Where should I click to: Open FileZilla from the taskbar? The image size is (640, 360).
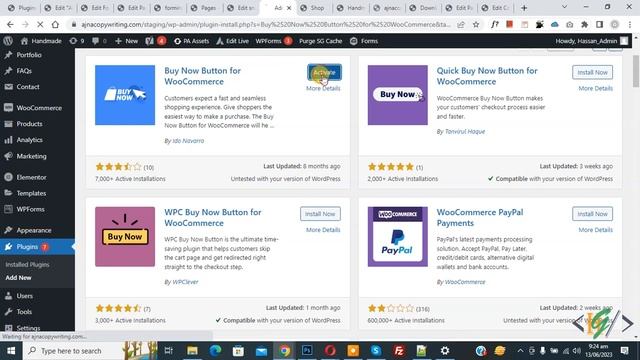tap(399, 351)
